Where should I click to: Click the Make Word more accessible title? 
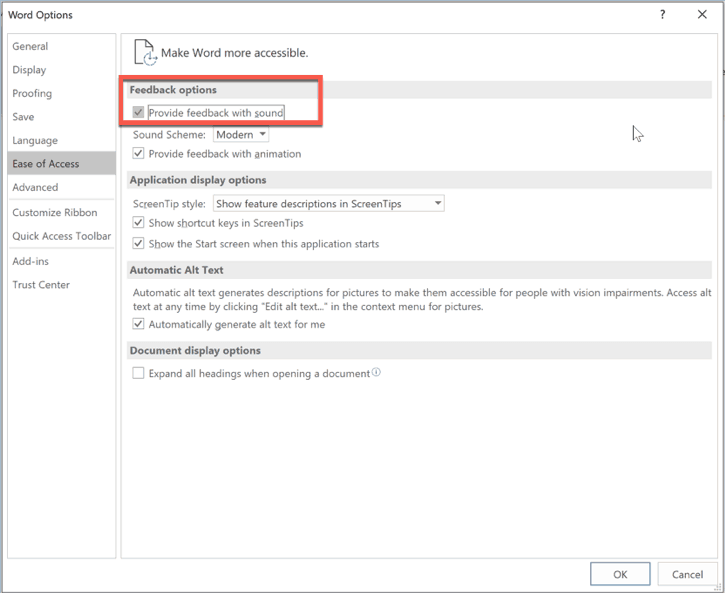point(234,53)
